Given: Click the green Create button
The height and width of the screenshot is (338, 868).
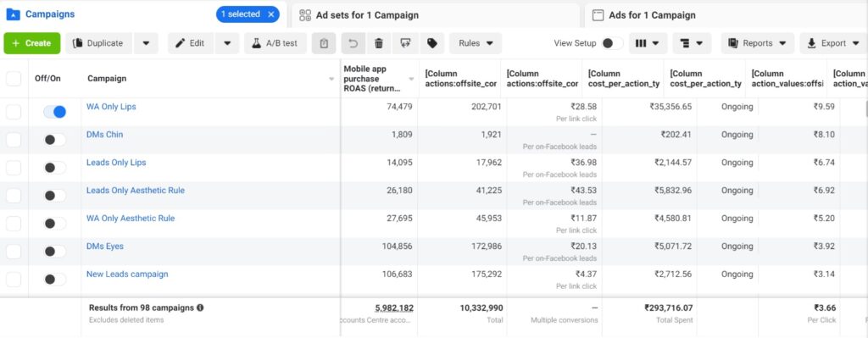Looking at the screenshot, I should (x=32, y=43).
